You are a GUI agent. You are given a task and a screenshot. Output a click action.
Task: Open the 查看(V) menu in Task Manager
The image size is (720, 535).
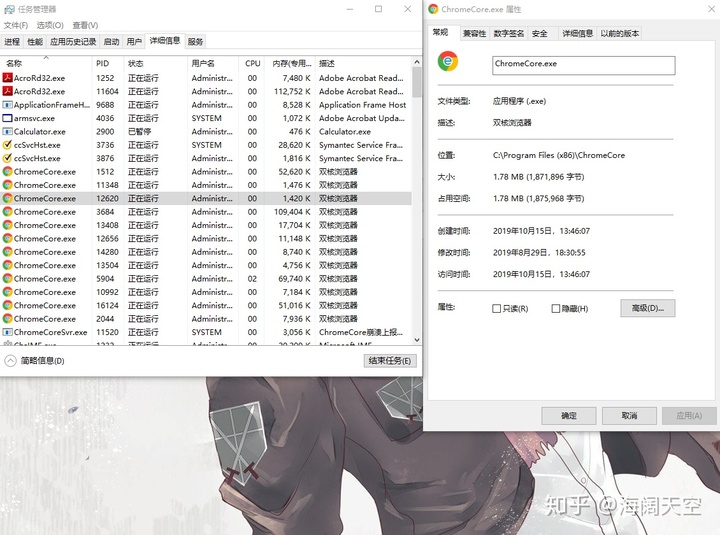85,25
